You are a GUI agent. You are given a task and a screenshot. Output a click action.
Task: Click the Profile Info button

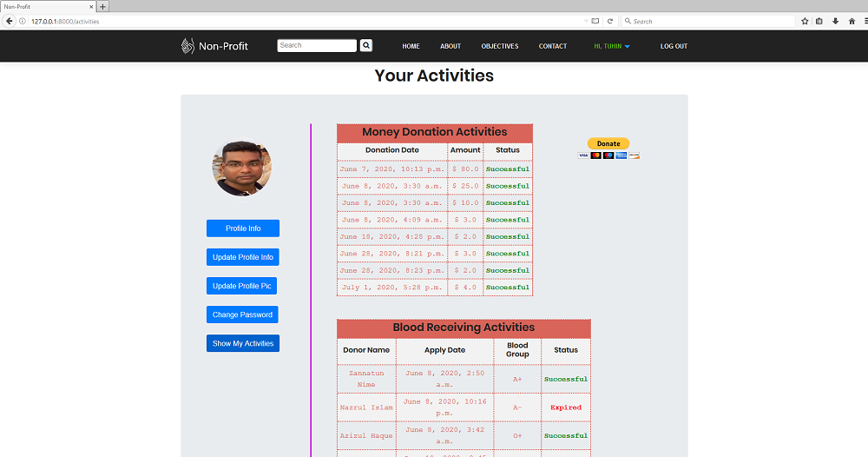click(243, 228)
